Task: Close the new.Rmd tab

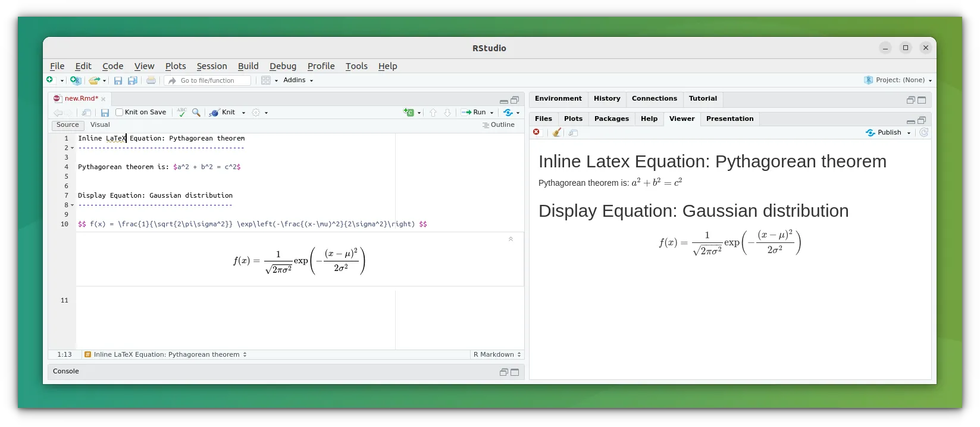Action: pos(104,99)
